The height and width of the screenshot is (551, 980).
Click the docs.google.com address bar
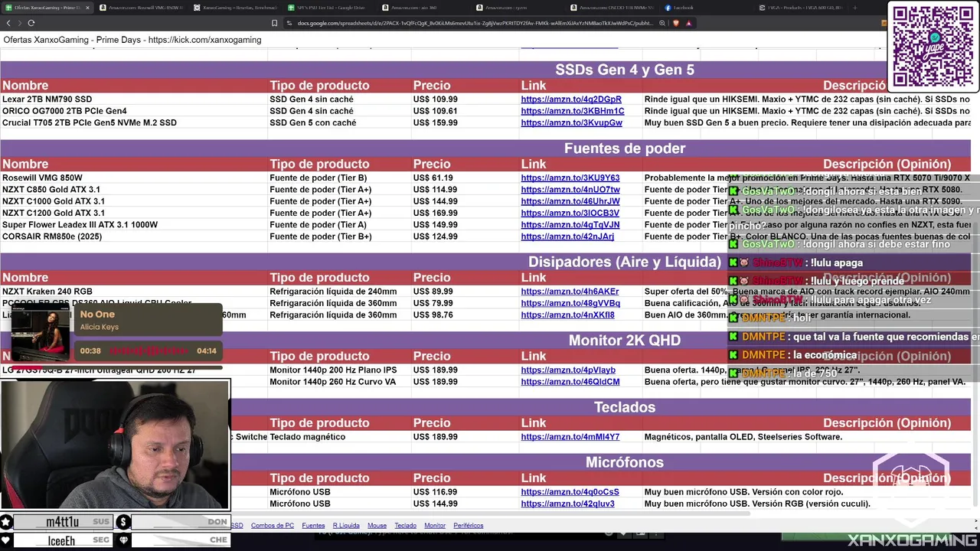475,23
